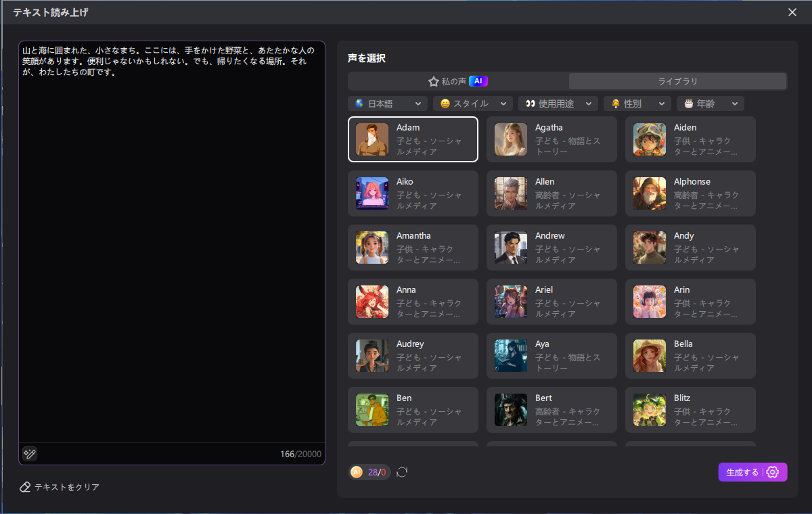The height and width of the screenshot is (514, 812).
Task: Click the magic wand icon in the text box
Action: (x=29, y=454)
